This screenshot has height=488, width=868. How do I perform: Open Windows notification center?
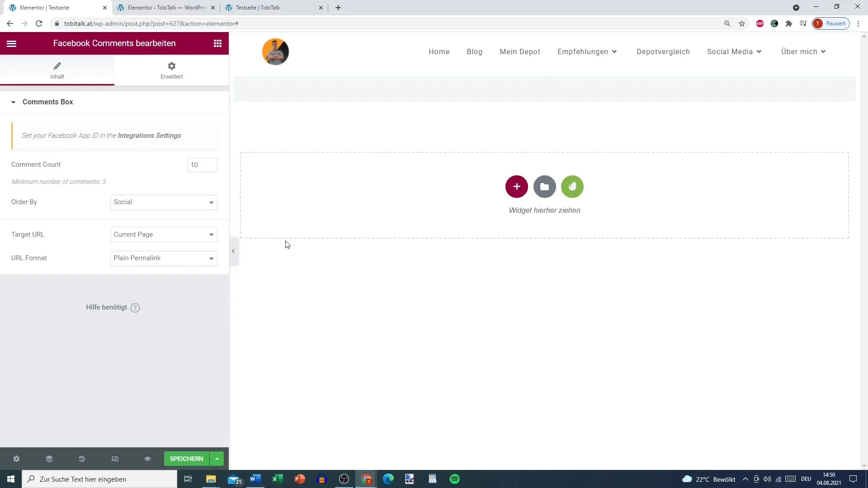click(x=853, y=479)
